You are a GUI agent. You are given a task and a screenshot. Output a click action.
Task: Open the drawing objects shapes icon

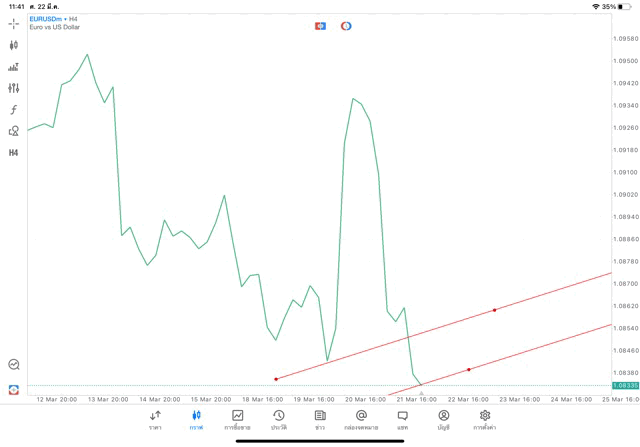(x=14, y=131)
